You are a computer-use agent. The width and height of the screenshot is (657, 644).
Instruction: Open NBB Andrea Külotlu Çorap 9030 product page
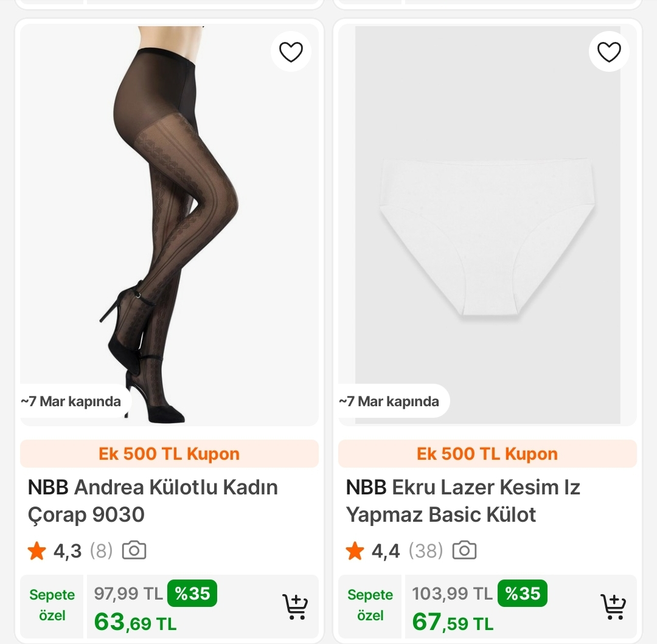tap(151, 500)
